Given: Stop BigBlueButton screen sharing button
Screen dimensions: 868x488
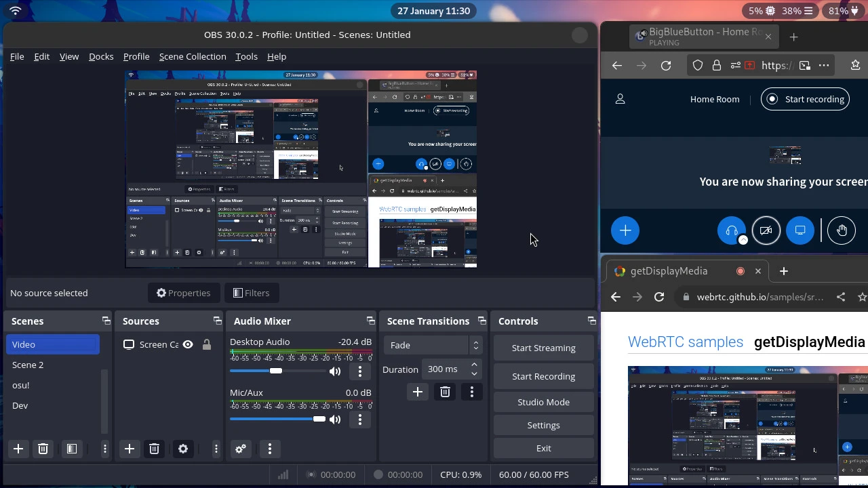Looking at the screenshot, I should [800, 230].
